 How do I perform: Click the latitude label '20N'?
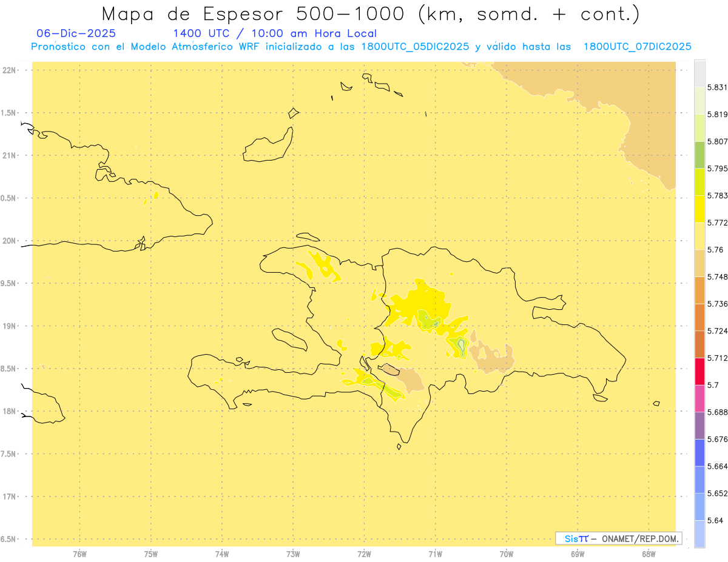tap(8, 241)
